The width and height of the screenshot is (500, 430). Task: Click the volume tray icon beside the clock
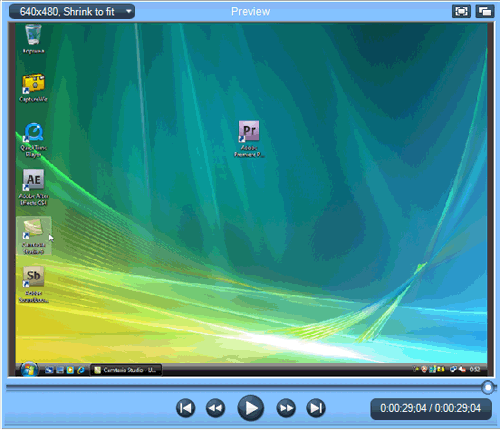[462, 369]
